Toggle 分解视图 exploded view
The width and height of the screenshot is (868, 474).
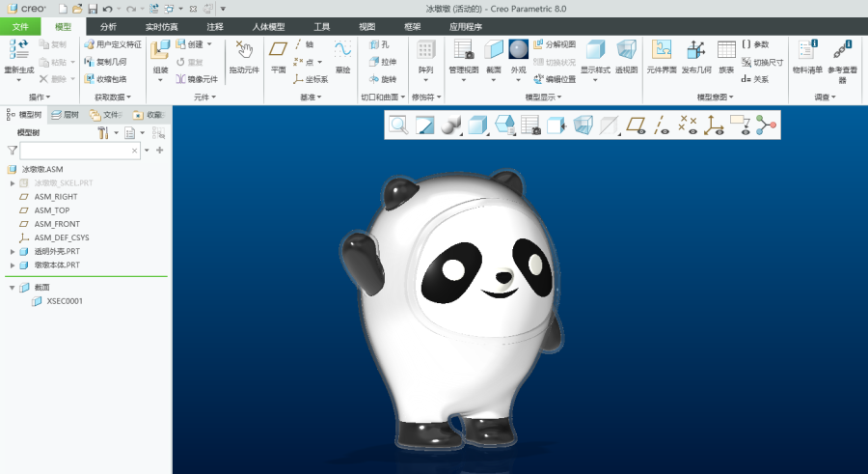[x=555, y=44]
